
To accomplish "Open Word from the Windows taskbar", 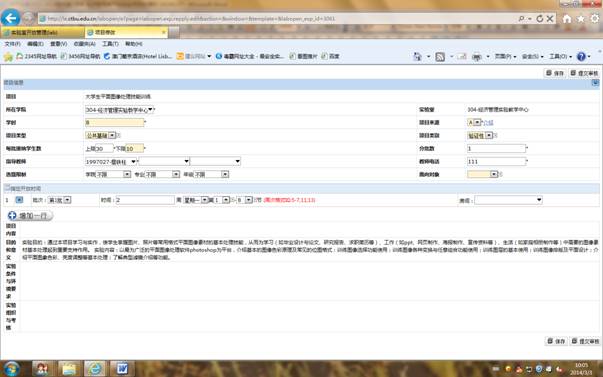I will (x=122, y=369).
